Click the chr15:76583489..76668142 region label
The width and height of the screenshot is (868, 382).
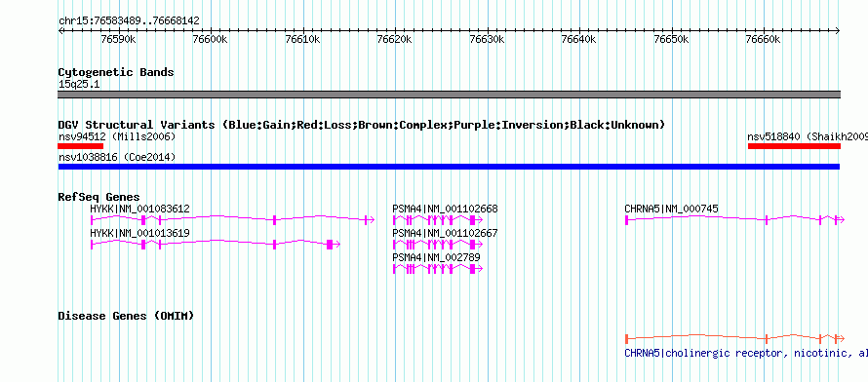(129, 21)
